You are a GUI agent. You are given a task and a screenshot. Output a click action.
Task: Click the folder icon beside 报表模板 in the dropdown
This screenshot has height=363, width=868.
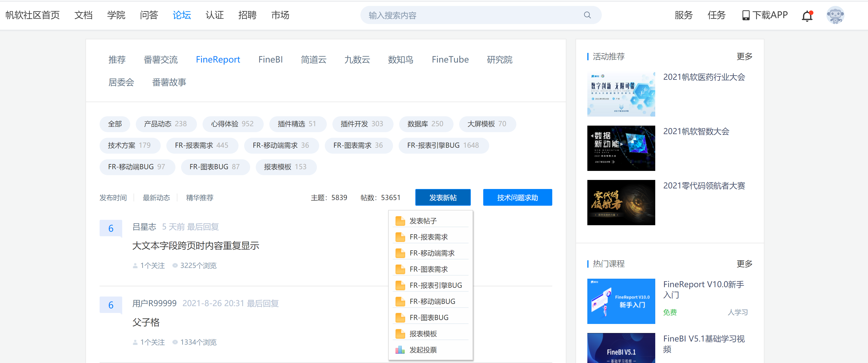pyautogui.click(x=400, y=334)
